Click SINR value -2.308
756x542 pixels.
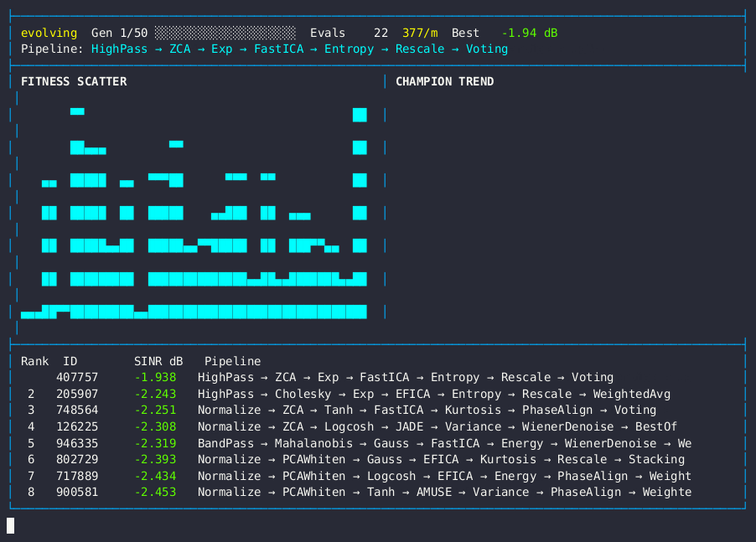(155, 427)
